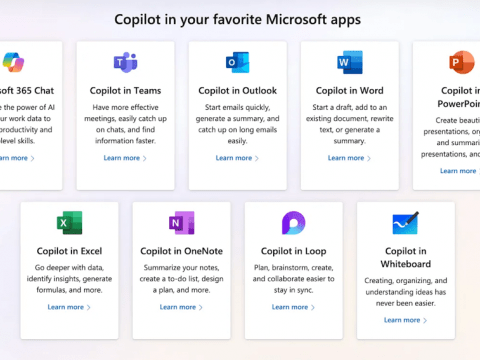This screenshot has width=480, height=360.
Task: Click the Loop app icon
Action: tap(293, 223)
